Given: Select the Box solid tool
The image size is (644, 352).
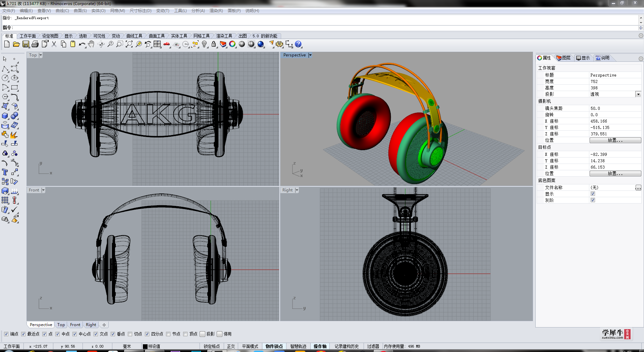Looking at the screenshot, I should point(5,116).
